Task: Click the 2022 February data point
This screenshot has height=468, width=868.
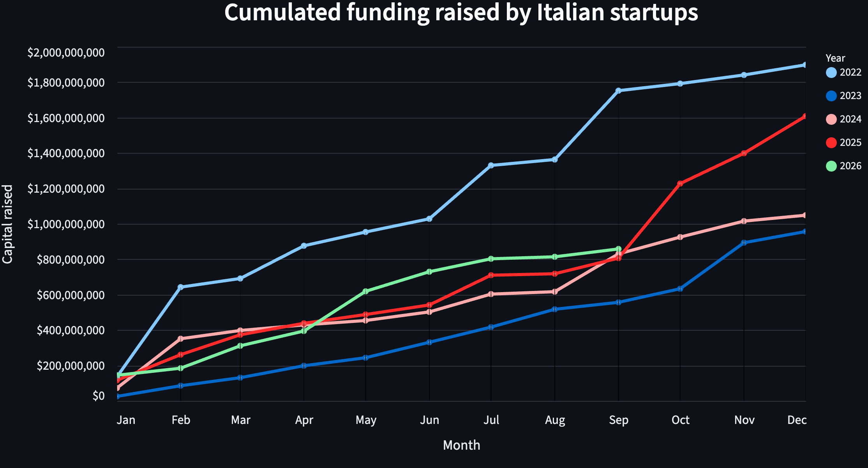Action: [x=180, y=287]
